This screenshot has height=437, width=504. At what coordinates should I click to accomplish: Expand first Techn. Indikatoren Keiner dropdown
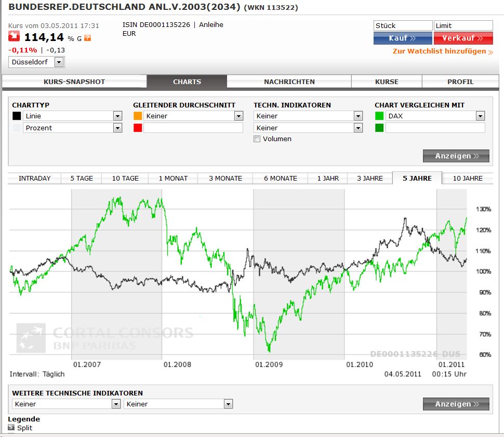pos(308,116)
